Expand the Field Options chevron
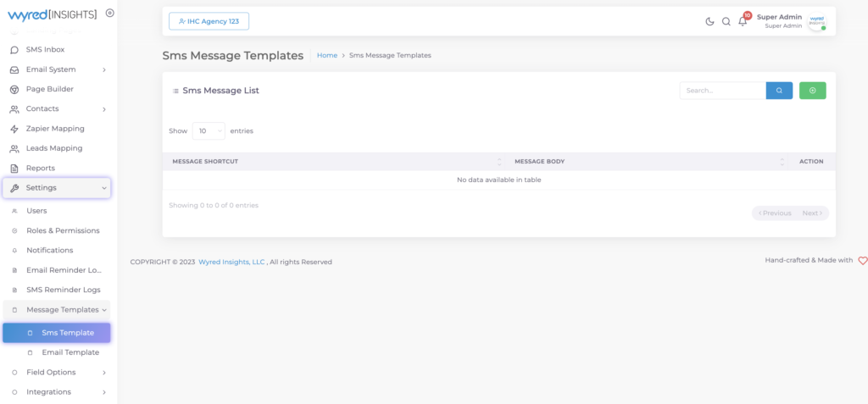Viewport: 868px width, 404px height. click(104, 373)
